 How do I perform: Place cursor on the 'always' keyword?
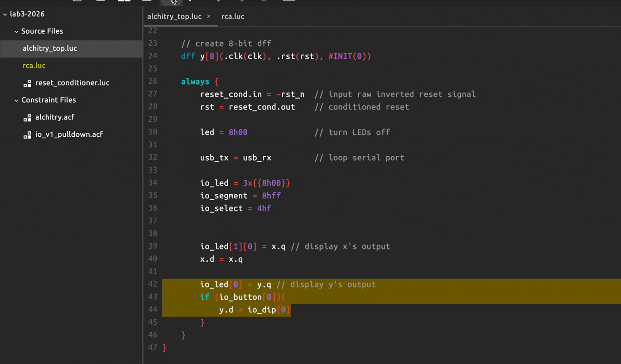point(195,81)
